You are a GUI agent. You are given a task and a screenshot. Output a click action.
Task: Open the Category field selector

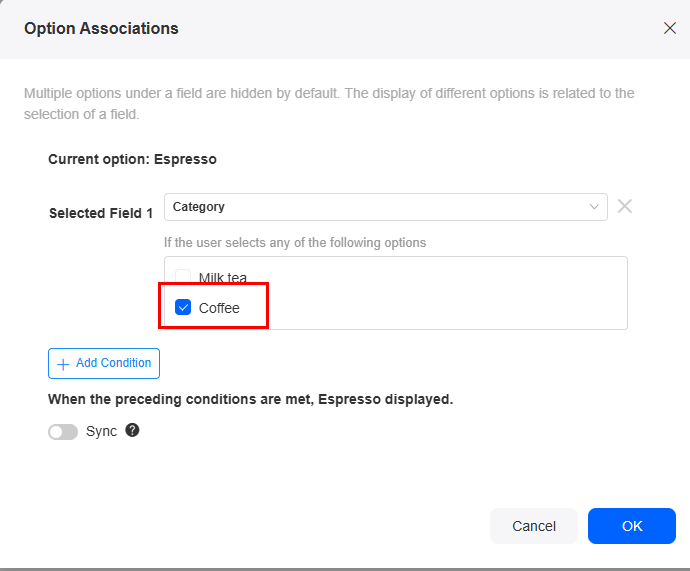385,207
